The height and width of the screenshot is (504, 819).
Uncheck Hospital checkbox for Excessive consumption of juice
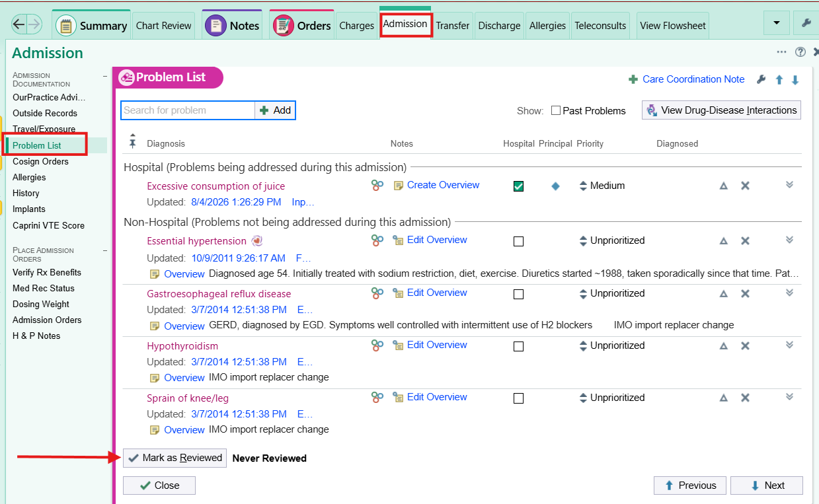tap(518, 186)
